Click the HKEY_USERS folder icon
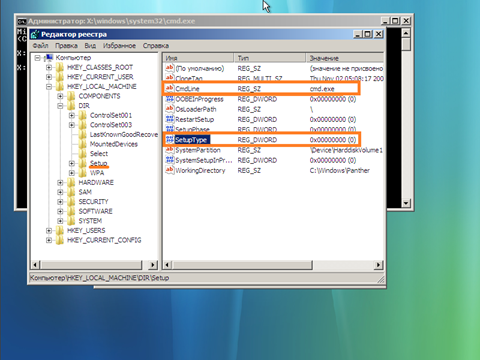Image resolution: width=480 pixels, height=360 pixels. [60, 231]
